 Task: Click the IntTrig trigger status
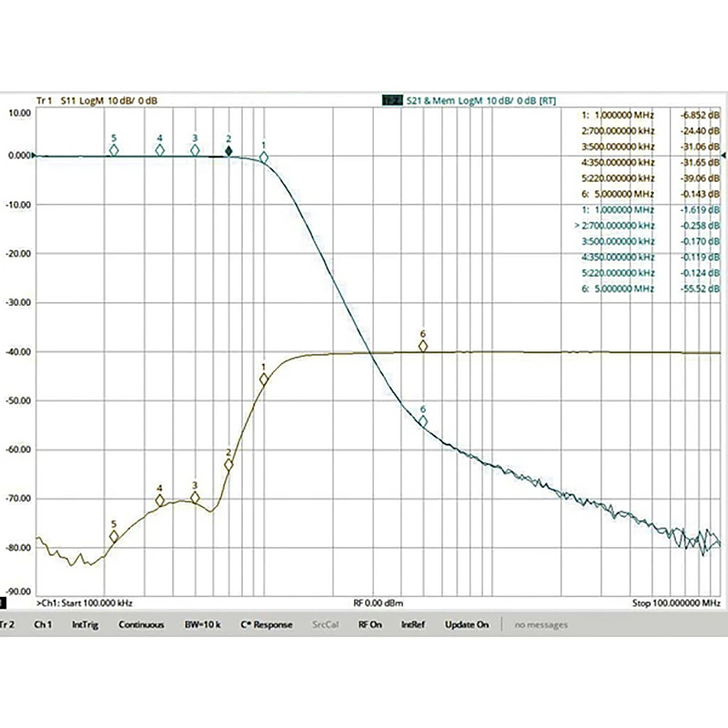[85, 625]
